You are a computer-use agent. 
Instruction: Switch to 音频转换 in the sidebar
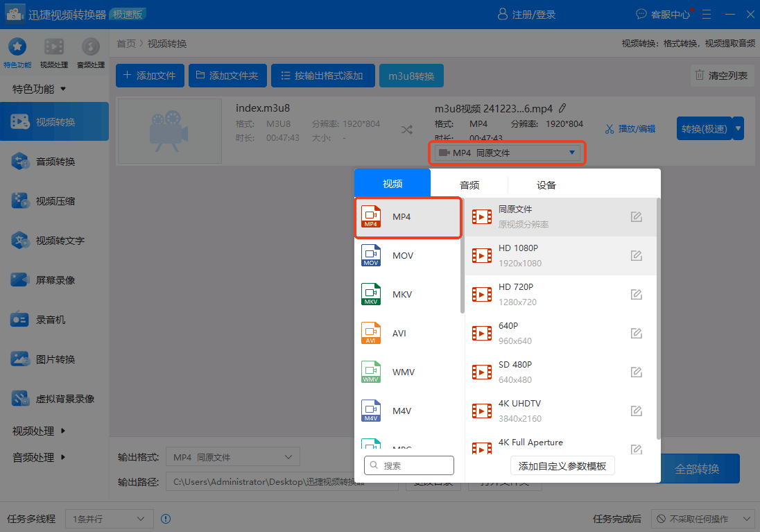(x=54, y=161)
